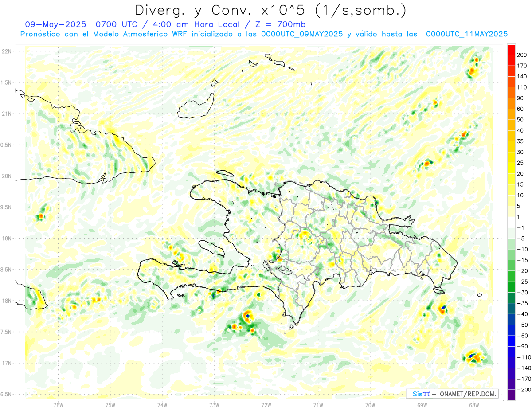Click the "71W" longitude label
Screen dimensions: 532x411
pyautogui.click(x=318, y=405)
